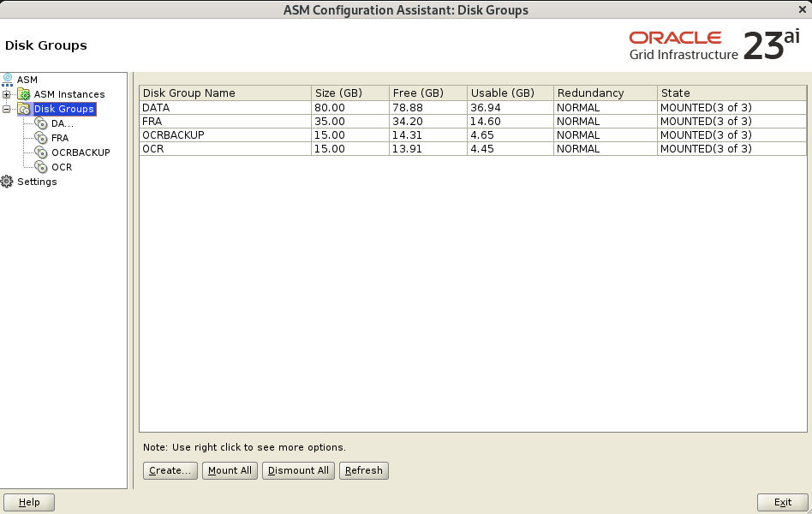Click usable value 36.94
Image resolution: width=812 pixels, height=514 pixels.
(486, 107)
